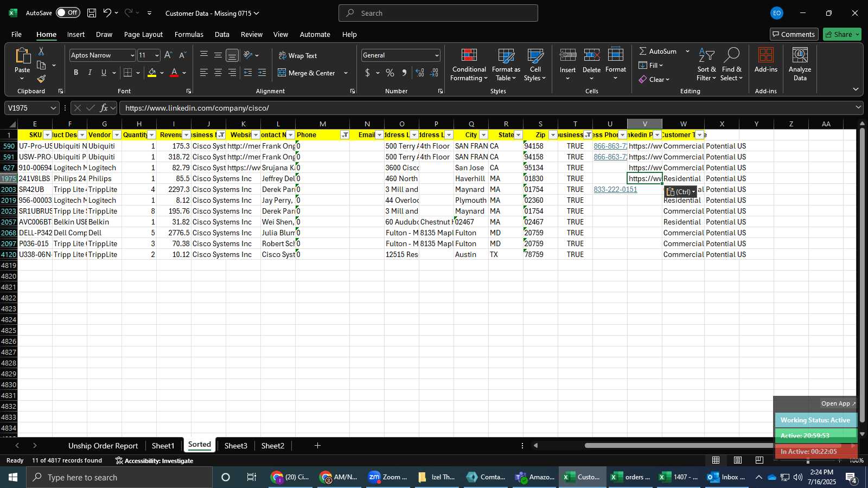Click the Format Painter brush icon

(41, 79)
